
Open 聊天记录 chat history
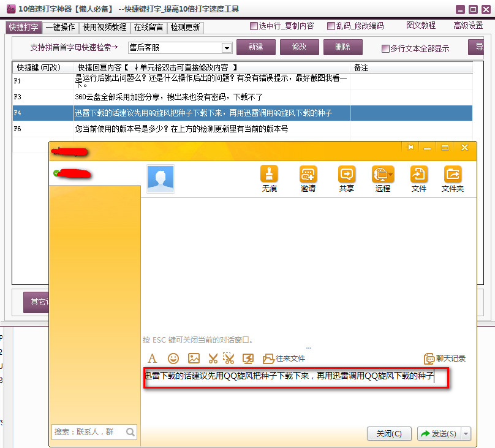pos(445,359)
